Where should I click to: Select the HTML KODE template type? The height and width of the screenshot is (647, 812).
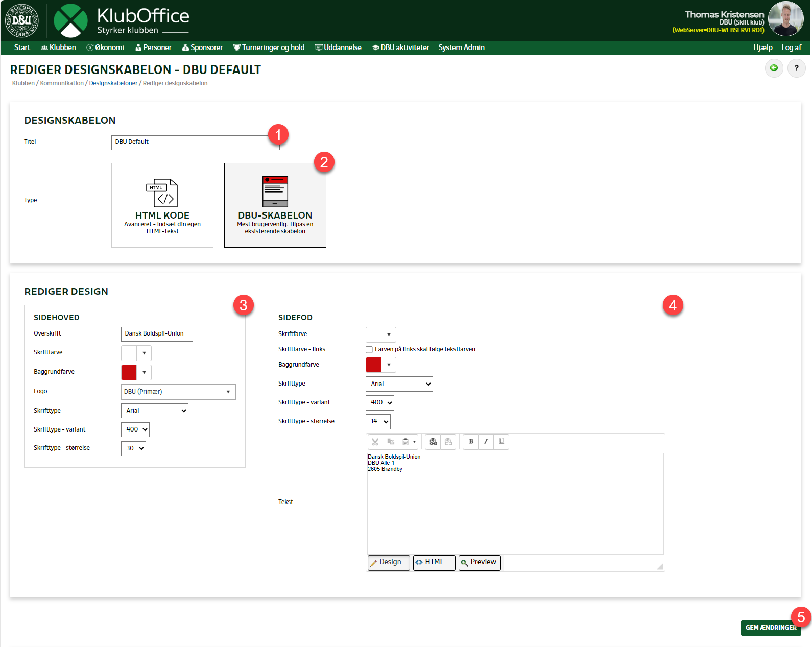162,205
